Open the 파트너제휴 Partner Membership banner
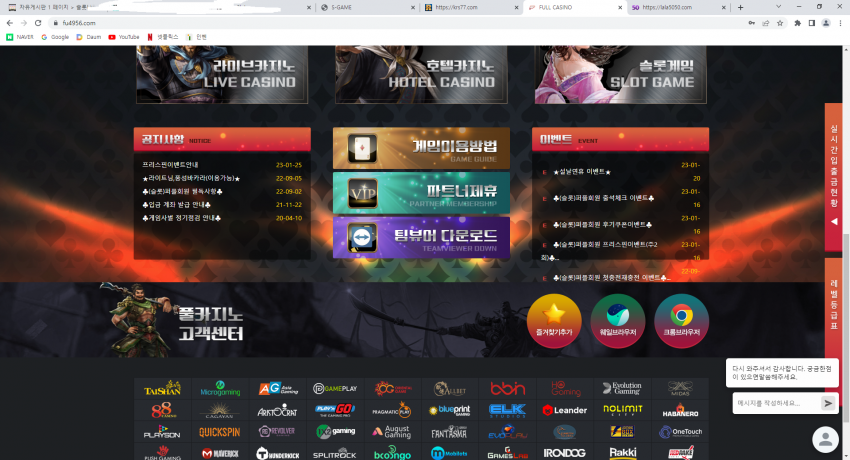Screen dimensions: 850x460 421,193
